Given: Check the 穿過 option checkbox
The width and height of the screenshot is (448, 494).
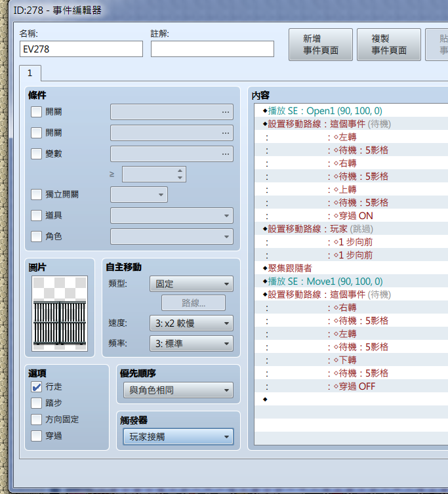Looking at the screenshot, I should coord(36,436).
